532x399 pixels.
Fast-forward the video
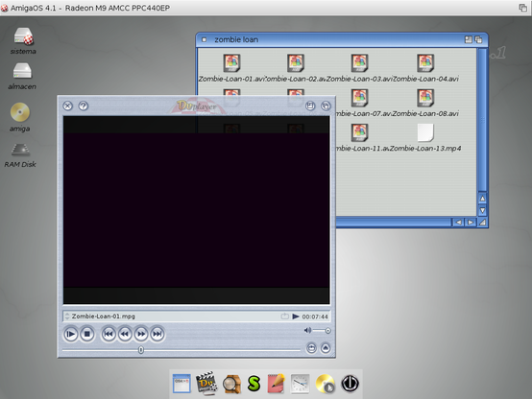pos(141,334)
